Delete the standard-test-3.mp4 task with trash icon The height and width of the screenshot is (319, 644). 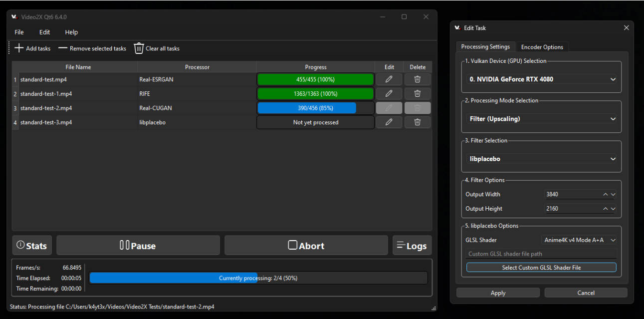tap(418, 122)
